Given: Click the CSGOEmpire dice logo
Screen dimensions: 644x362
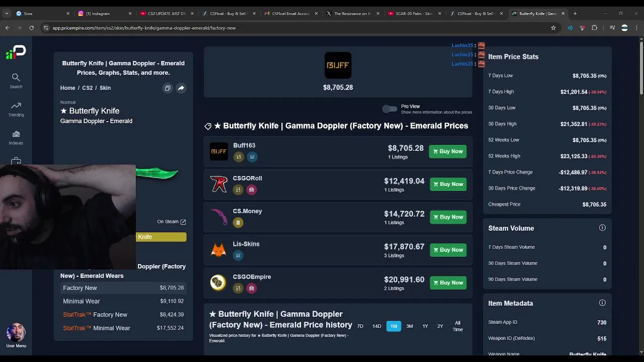Looking at the screenshot, I should coord(218,283).
